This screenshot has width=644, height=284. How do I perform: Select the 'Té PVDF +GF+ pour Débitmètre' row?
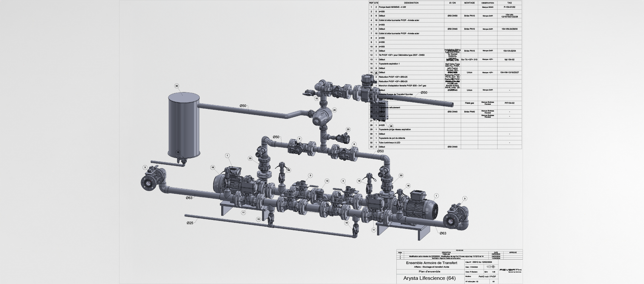click(x=445, y=55)
